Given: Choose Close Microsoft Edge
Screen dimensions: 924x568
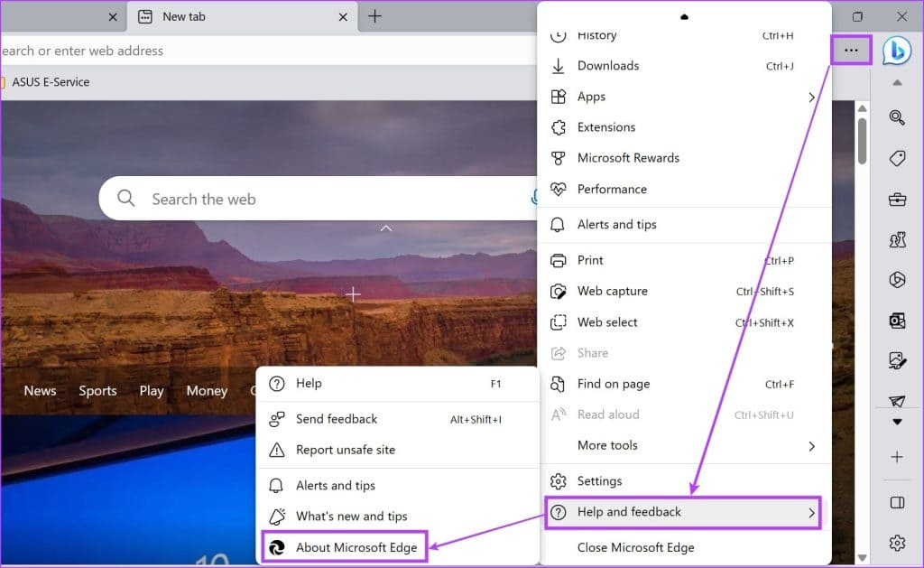Looking at the screenshot, I should point(684,548).
